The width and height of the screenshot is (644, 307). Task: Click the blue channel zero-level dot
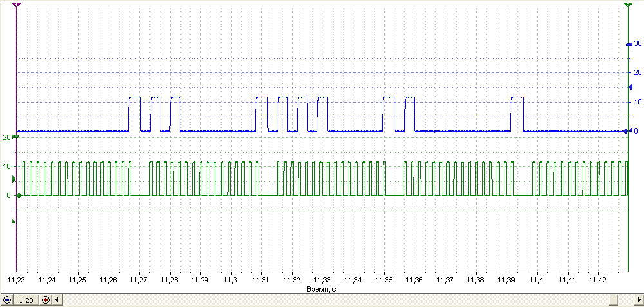tap(625, 131)
